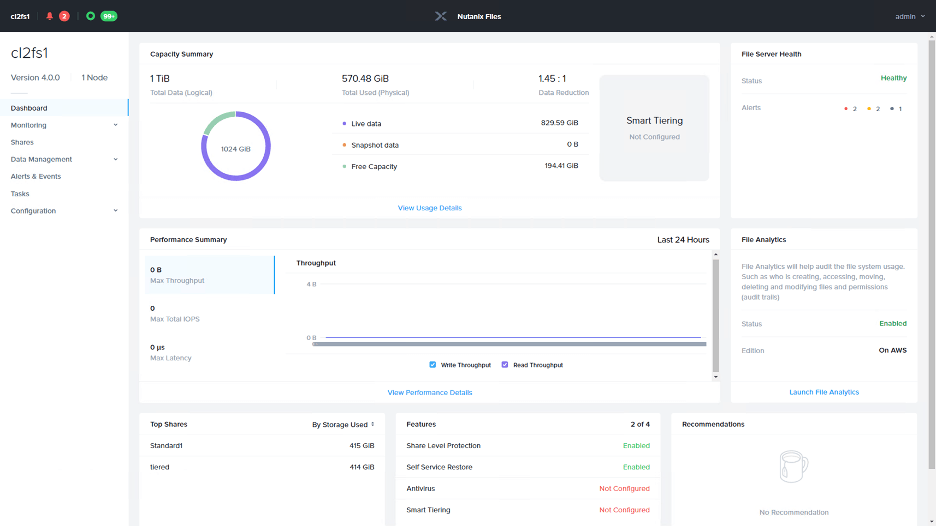Click the orange warning alerts dot in File Server Health

point(869,109)
